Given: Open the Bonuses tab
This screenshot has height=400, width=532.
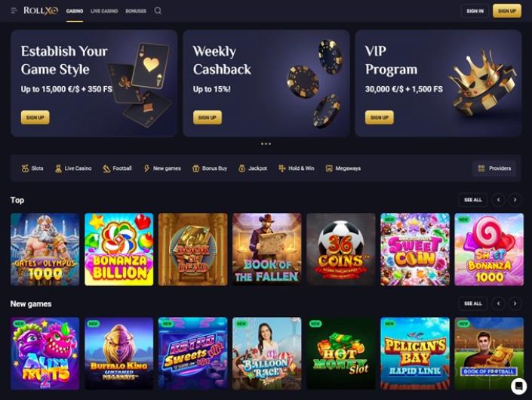Looking at the screenshot, I should pyautogui.click(x=136, y=11).
